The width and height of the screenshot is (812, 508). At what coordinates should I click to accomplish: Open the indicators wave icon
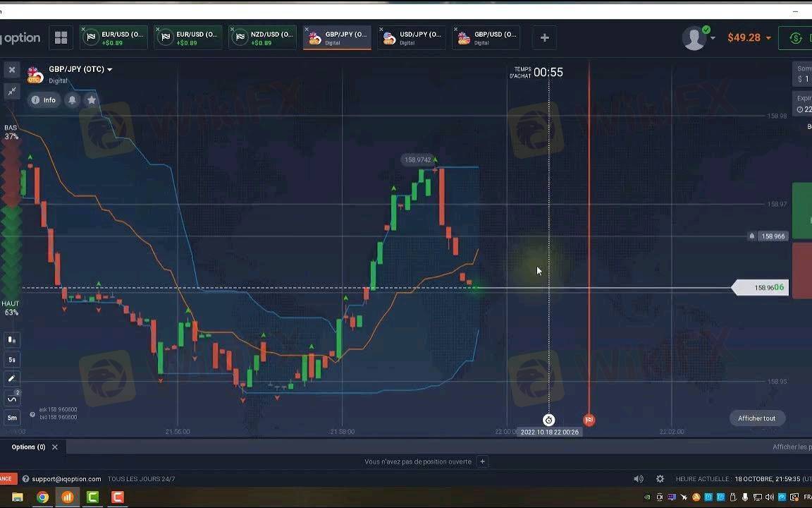click(12, 398)
